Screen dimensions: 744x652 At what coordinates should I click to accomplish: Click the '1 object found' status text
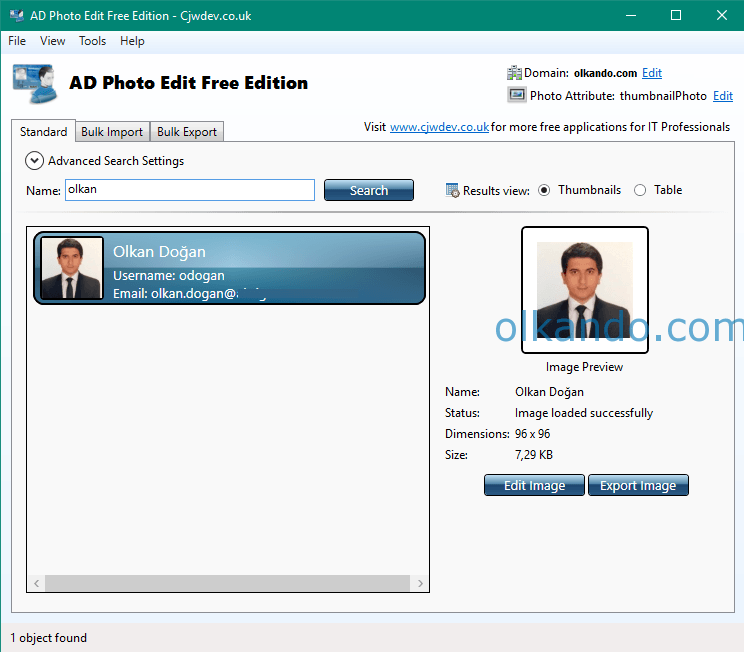48,638
